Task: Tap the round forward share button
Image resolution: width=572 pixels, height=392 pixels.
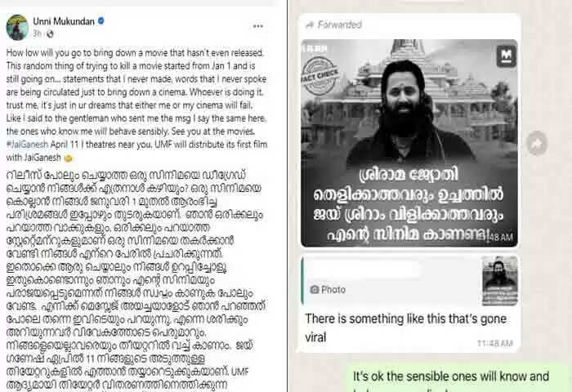Action: 537,143
